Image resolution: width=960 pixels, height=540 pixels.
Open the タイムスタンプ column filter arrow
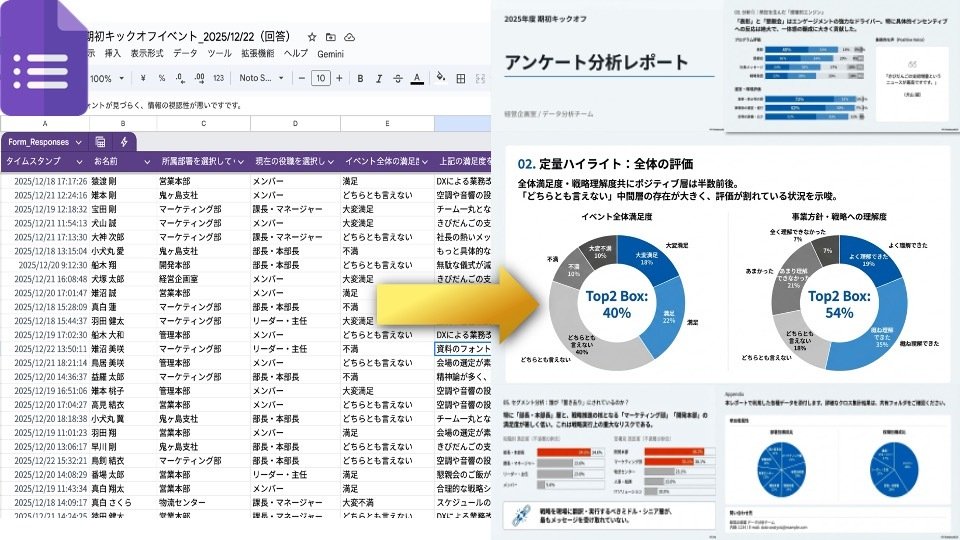coord(79,162)
